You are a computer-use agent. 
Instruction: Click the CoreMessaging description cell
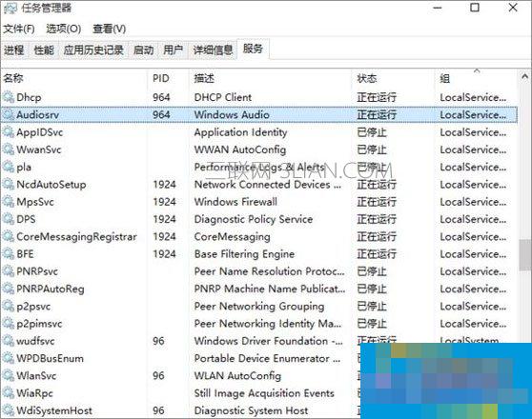[x=232, y=236]
